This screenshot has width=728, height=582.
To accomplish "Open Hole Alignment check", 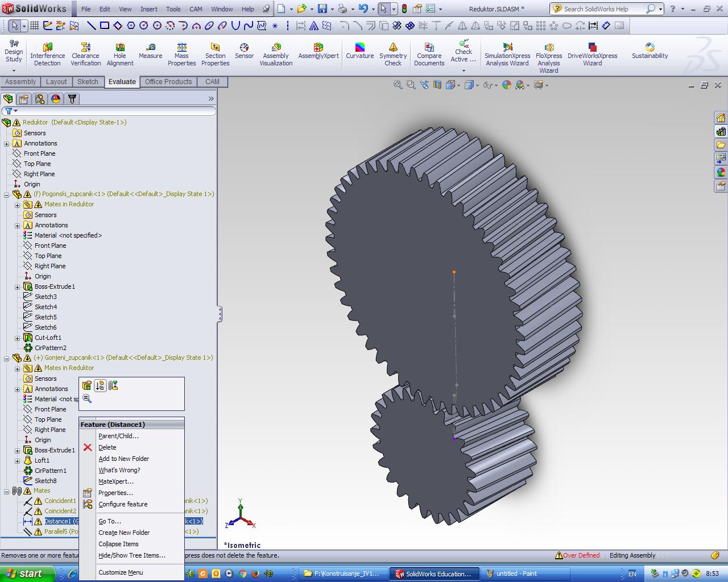I will (120, 55).
